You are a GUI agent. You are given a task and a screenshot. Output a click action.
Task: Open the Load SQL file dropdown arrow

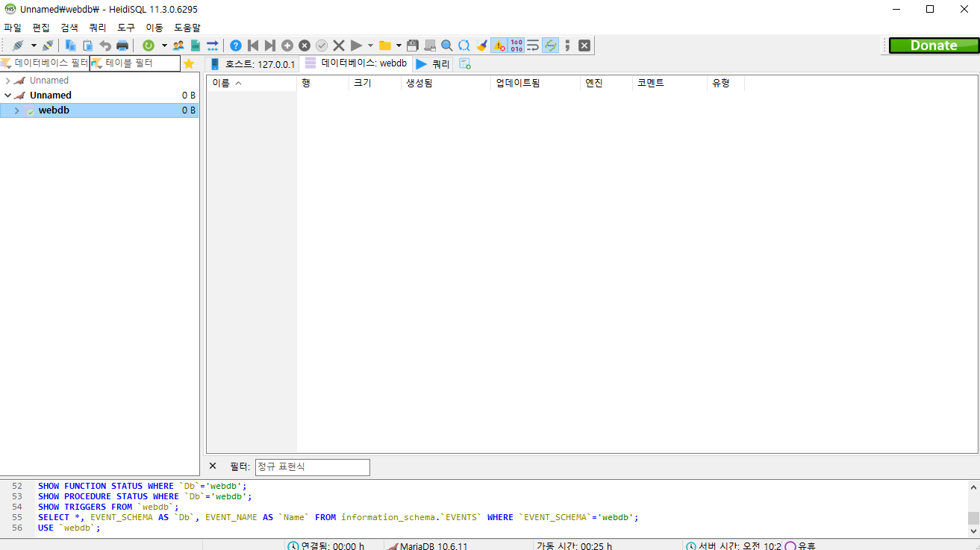click(399, 46)
